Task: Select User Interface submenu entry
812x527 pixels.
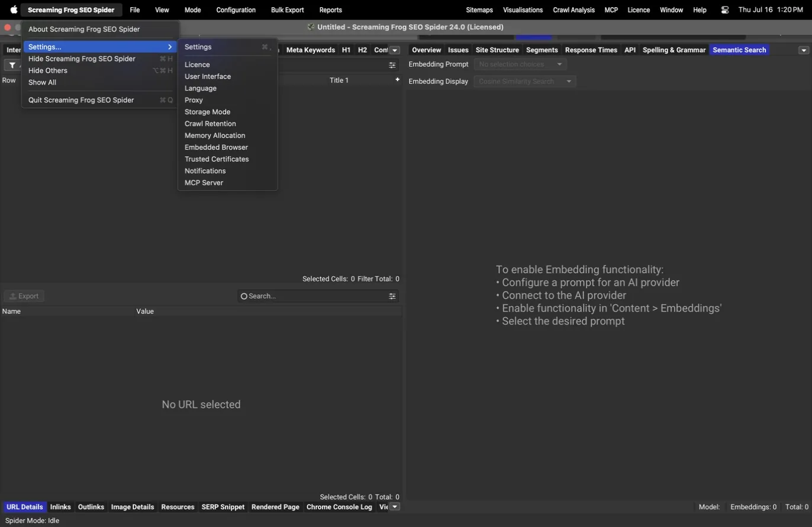Action: [x=228, y=76]
